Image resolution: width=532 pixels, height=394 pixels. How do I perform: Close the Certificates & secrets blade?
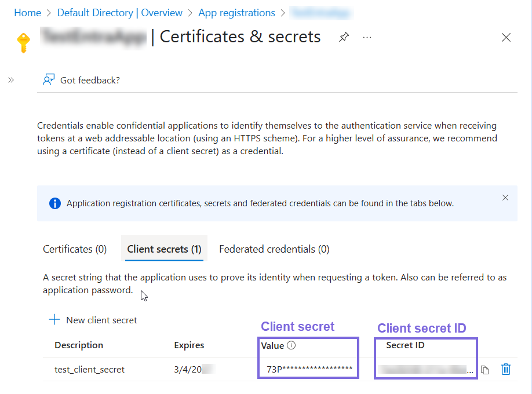coord(506,37)
